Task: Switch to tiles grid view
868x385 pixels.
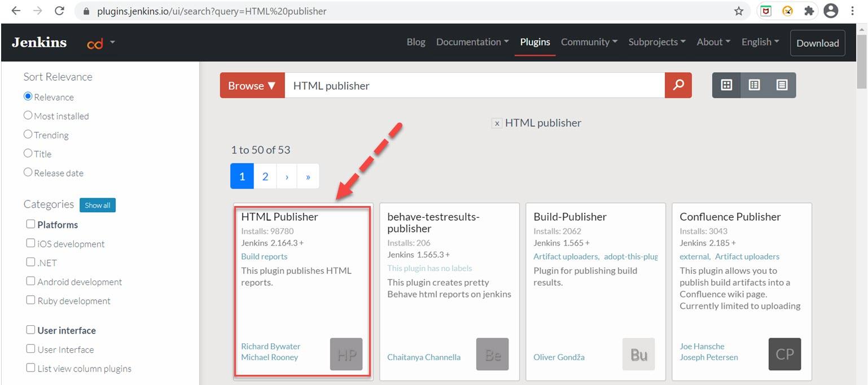Action: (726, 85)
